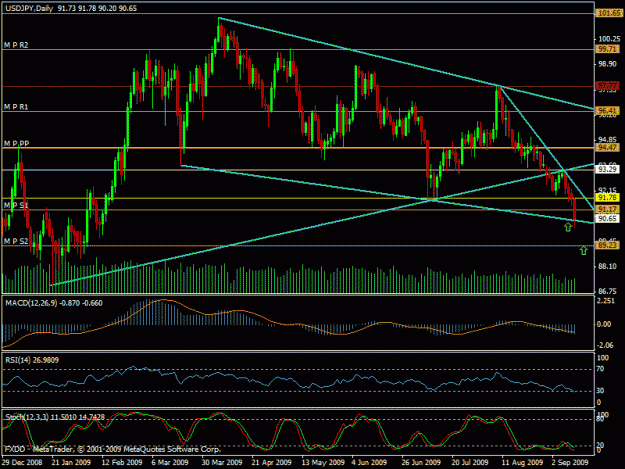The image size is (625, 469).
Task: Click the 2 Sep 2009 date label
Action: tap(570, 462)
